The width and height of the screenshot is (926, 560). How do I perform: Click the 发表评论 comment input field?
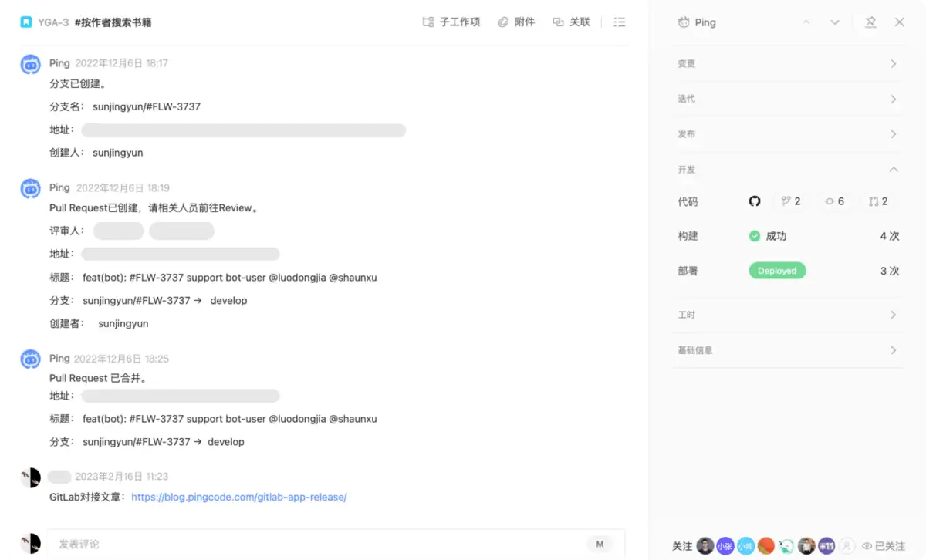[x=309, y=545]
